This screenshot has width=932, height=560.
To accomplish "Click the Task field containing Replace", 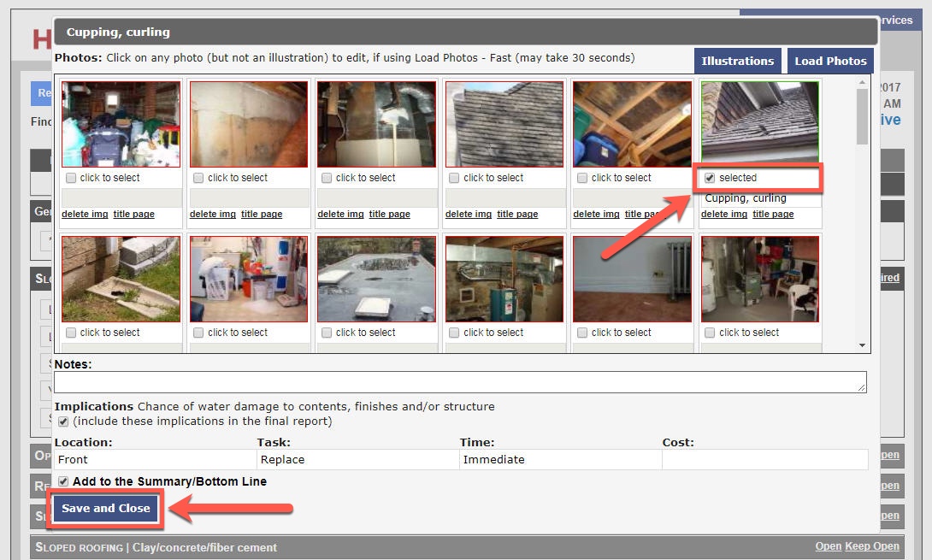I will tap(357, 459).
